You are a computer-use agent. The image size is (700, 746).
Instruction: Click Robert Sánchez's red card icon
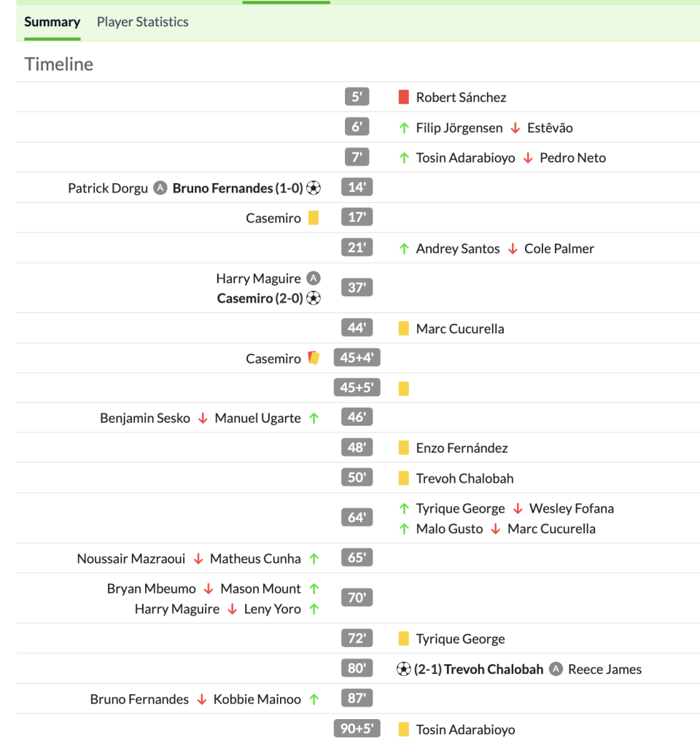tap(404, 97)
